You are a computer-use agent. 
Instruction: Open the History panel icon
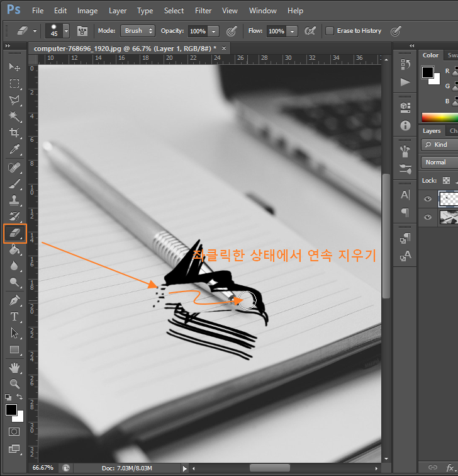(405, 64)
